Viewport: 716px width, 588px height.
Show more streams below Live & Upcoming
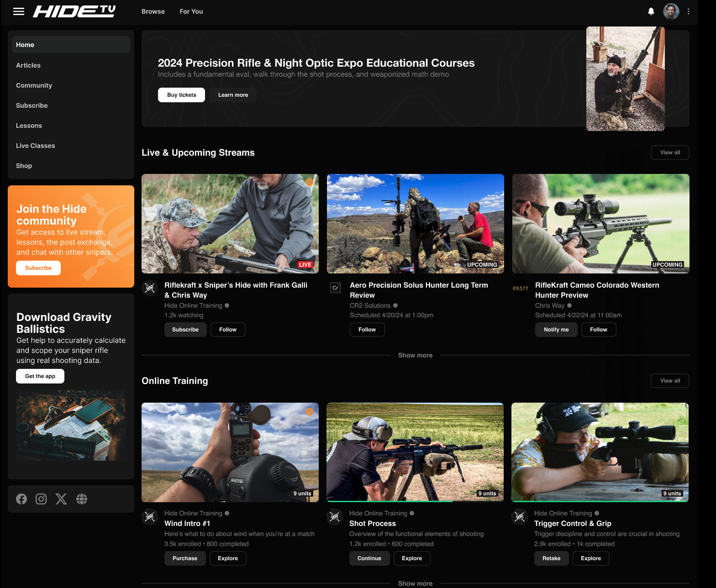click(415, 355)
